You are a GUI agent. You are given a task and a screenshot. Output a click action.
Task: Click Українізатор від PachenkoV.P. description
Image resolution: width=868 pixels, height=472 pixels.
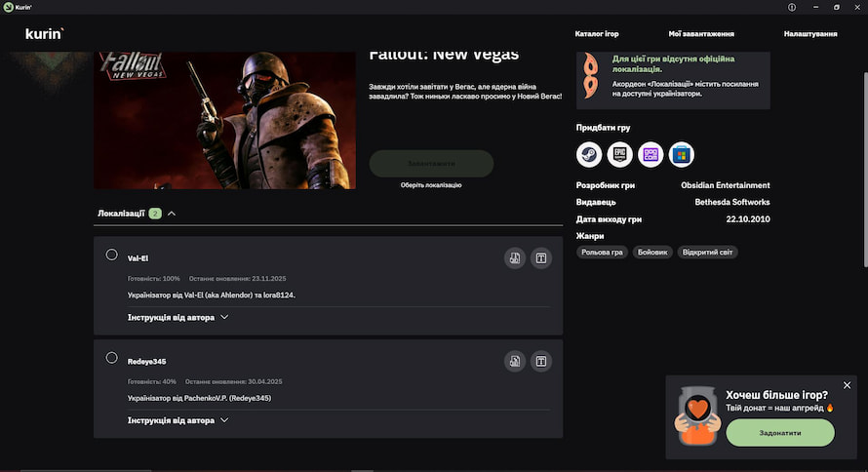pos(199,398)
